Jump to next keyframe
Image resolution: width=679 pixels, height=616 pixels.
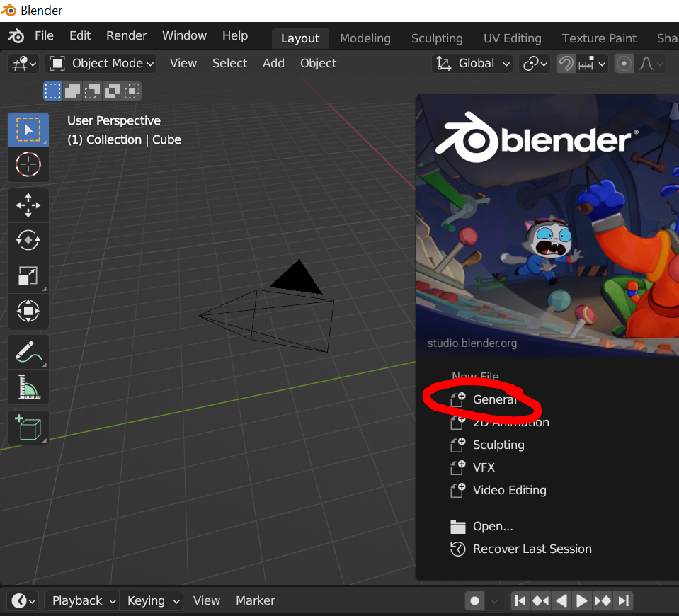pos(603,601)
